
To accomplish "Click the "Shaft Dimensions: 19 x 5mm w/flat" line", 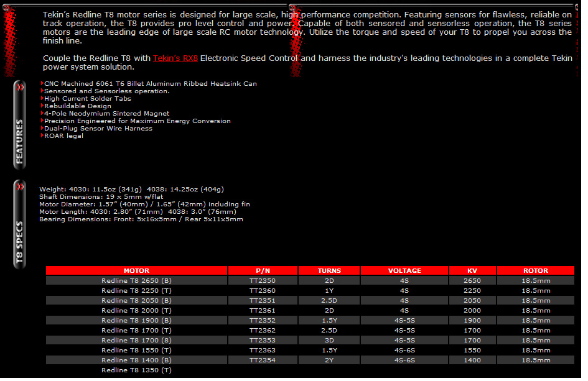I will 101,196.
